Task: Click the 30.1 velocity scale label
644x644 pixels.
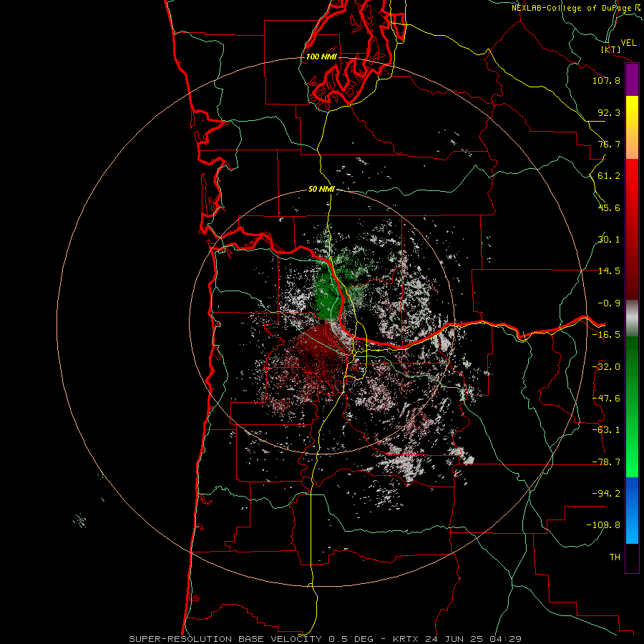Action: 609,240
